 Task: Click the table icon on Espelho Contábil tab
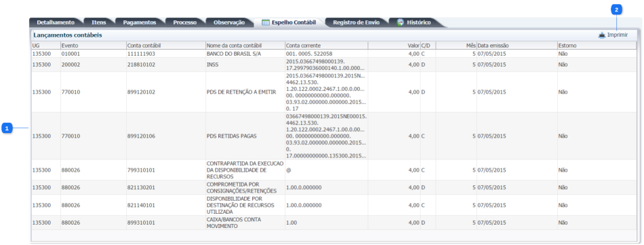[266, 22]
